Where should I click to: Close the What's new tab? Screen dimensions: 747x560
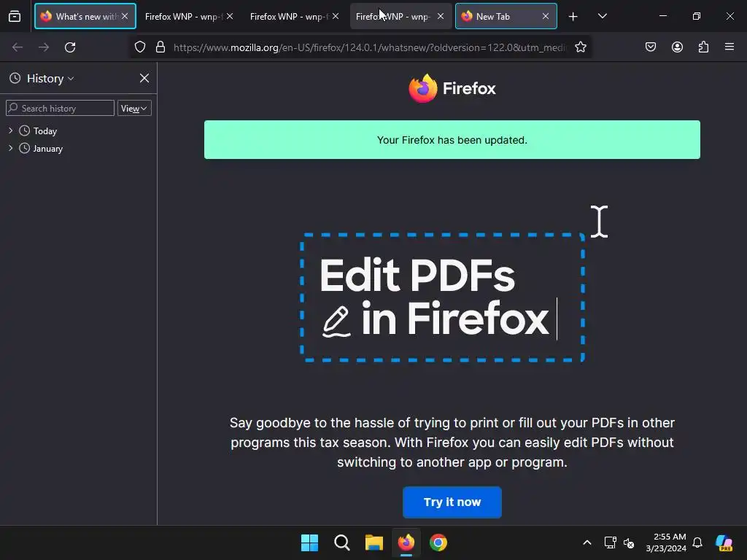click(x=125, y=16)
